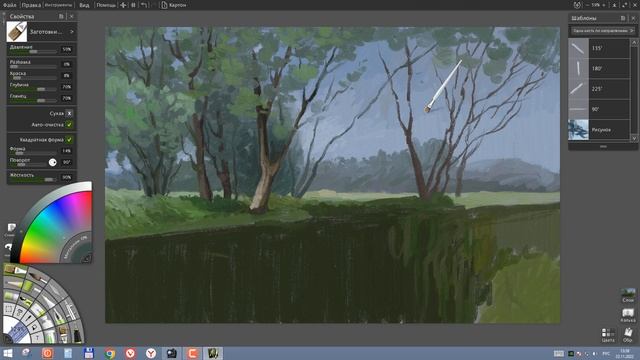Screen dimensions: 640x360
Task: Open the Windows Start menu
Action: point(7,353)
